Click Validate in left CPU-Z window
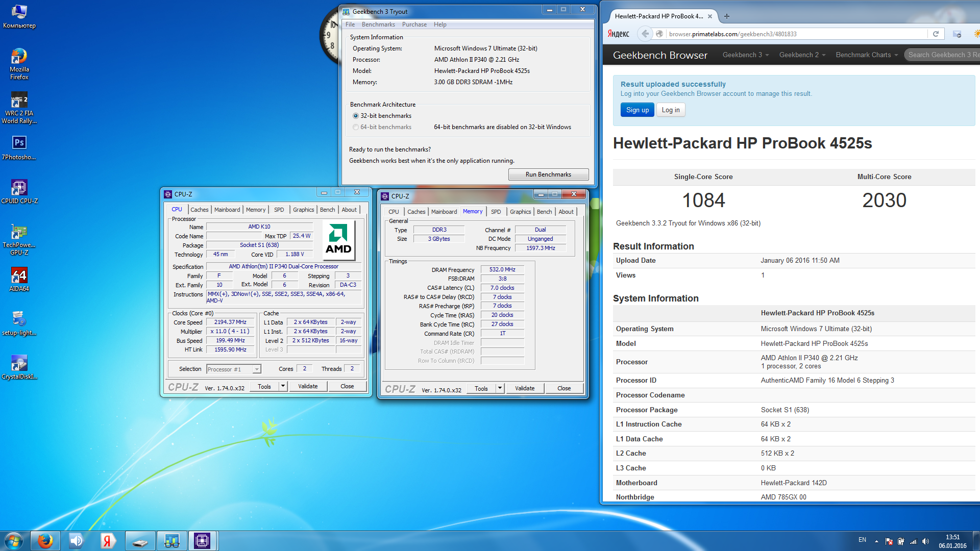Screen dimensions: 980x551 [x=308, y=386]
